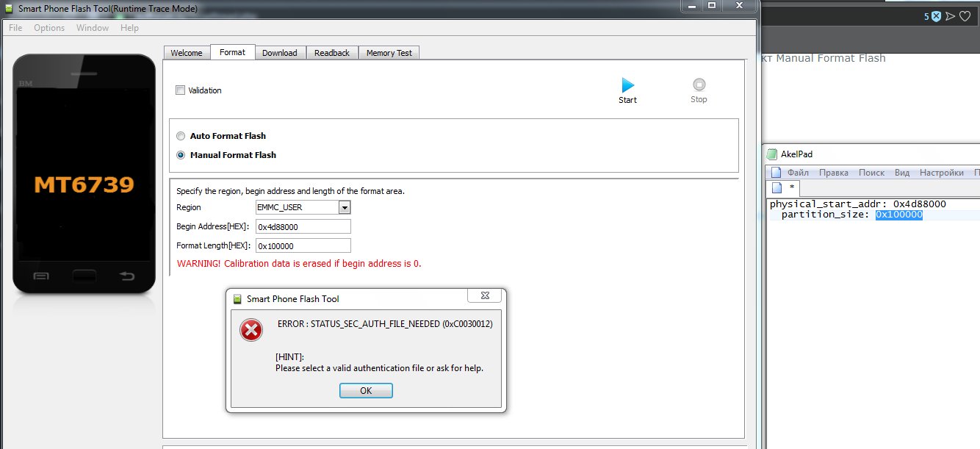Open AkelPad Настройки menu
This screenshot has height=449, width=980.
coord(942,173)
